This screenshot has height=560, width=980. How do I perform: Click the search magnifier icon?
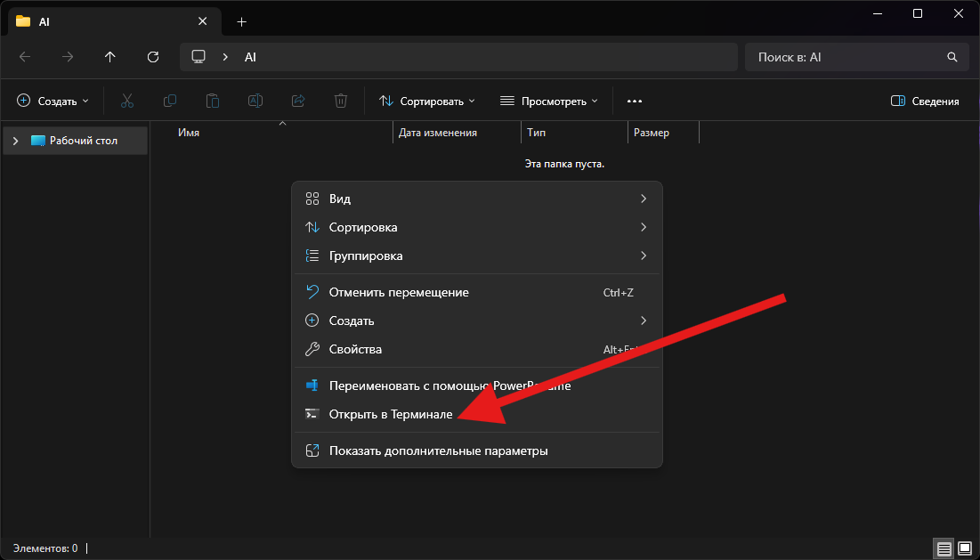(952, 57)
